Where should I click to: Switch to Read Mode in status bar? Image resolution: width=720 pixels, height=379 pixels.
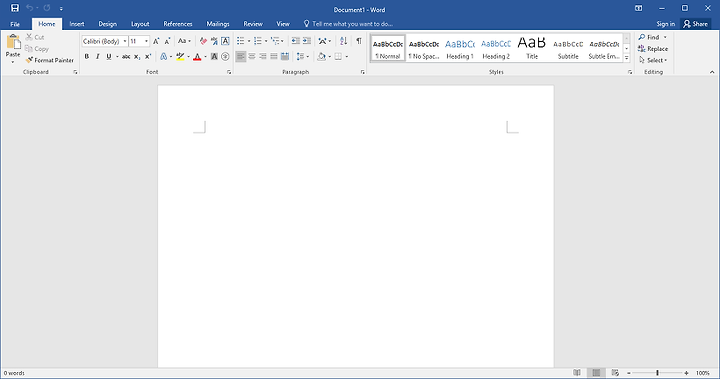577,373
